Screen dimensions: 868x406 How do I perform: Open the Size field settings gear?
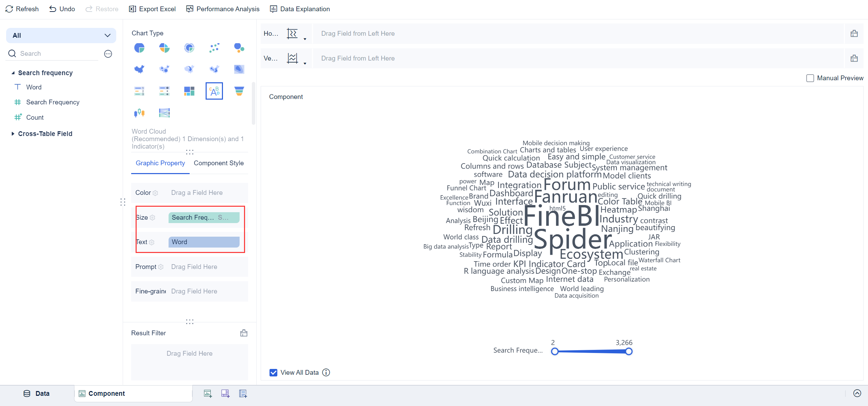click(x=153, y=218)
